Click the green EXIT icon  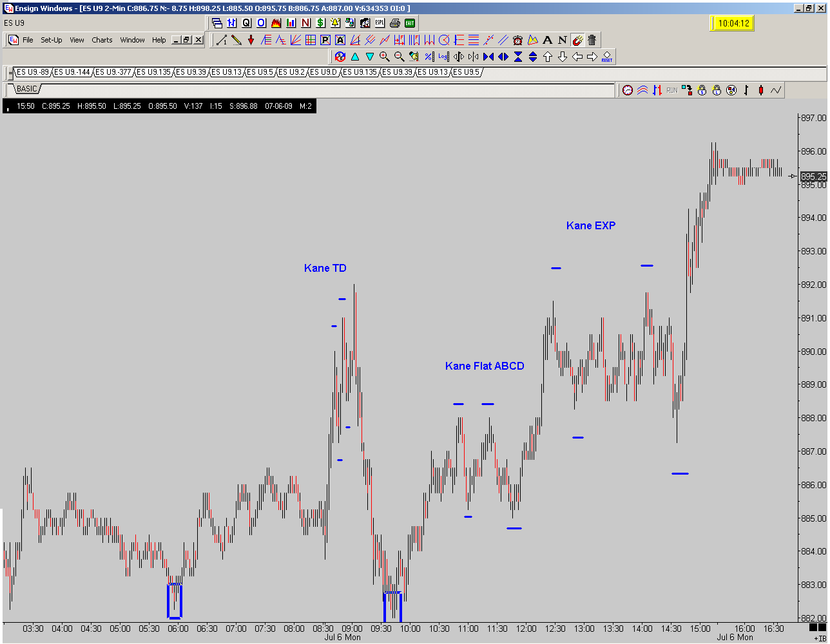tap(410, 23)
